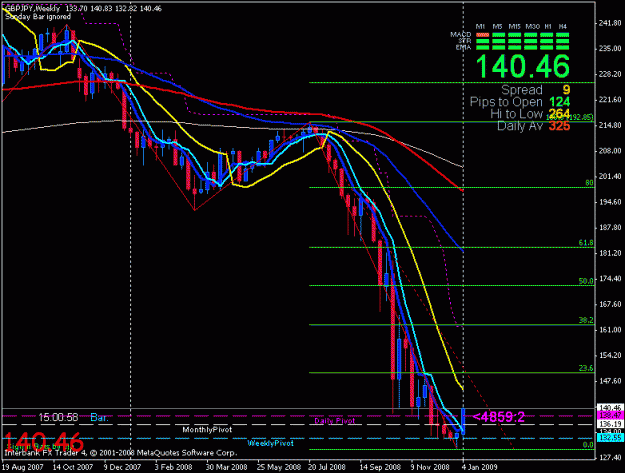Click the 161.00 price axis label
This screenshot has height=473, width=625.
pyautogui.click(x=610, y=330)
